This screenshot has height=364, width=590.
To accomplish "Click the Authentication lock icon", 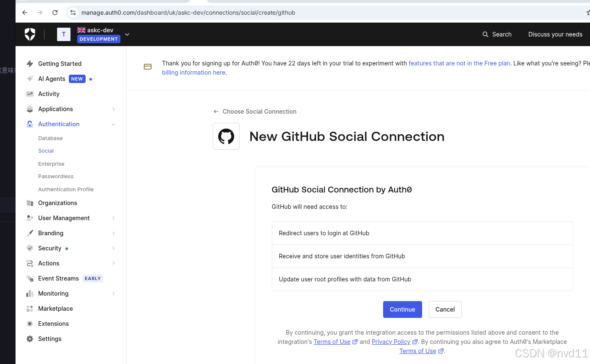I will coord(30,124).
